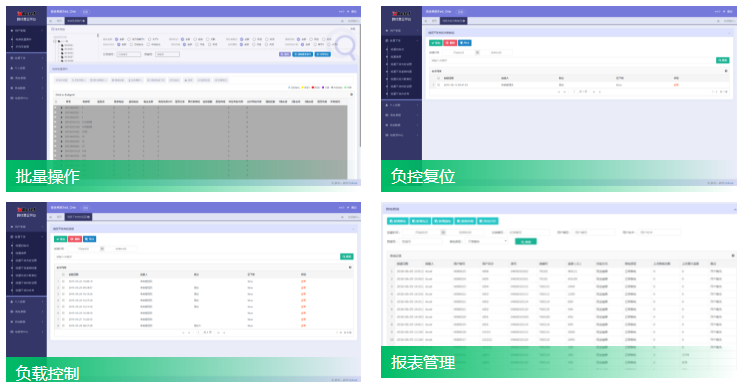The width and height of the screenshot is (744, 382).
Task: Click the red delete button in 负控复位 panel
Action: [x=450, y=43]
